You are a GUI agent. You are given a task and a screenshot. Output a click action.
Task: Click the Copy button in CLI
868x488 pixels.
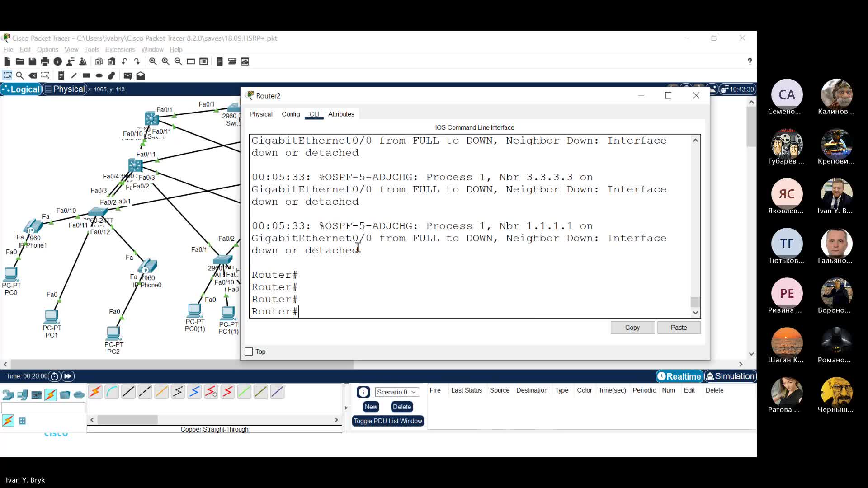point(632,328)
